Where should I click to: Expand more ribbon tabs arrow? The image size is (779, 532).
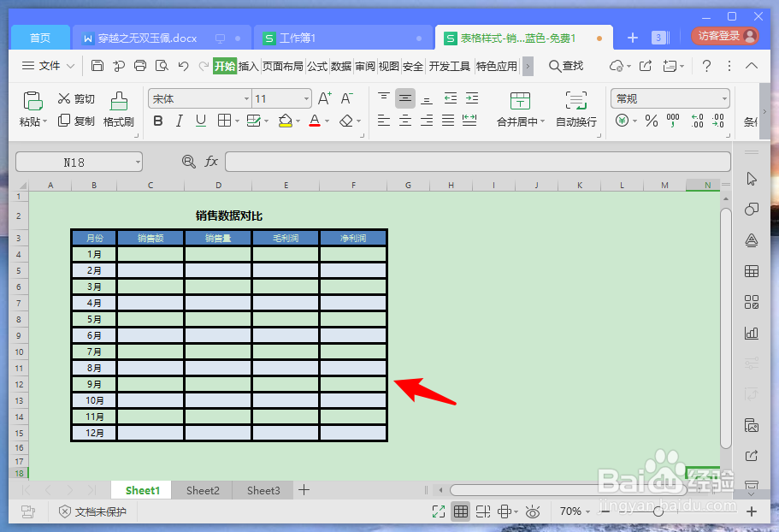coord(528,66)
